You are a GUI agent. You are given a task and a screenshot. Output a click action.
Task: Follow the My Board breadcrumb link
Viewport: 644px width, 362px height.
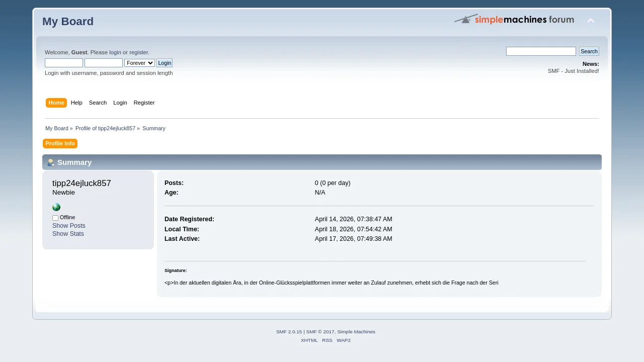57,128
